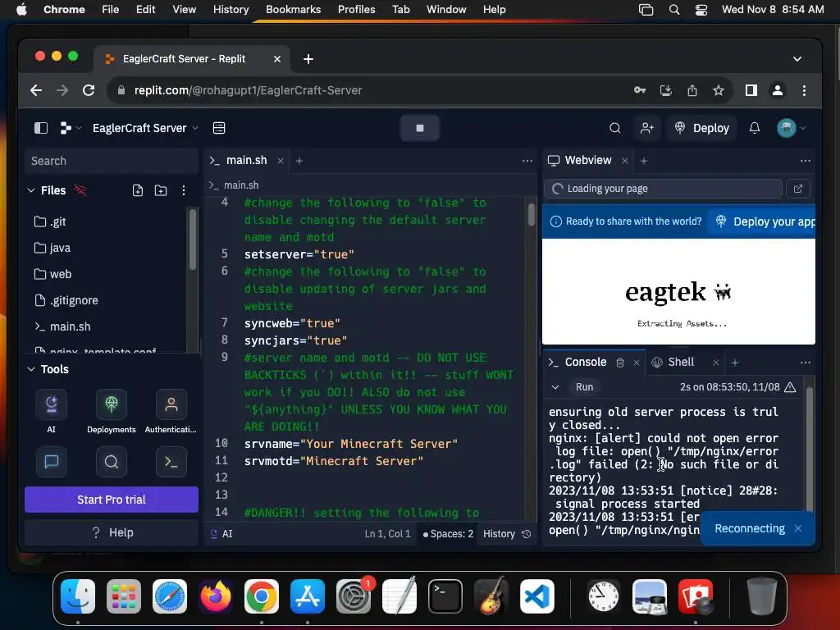Open the Bookmarks menu in the menu bar

293,9
